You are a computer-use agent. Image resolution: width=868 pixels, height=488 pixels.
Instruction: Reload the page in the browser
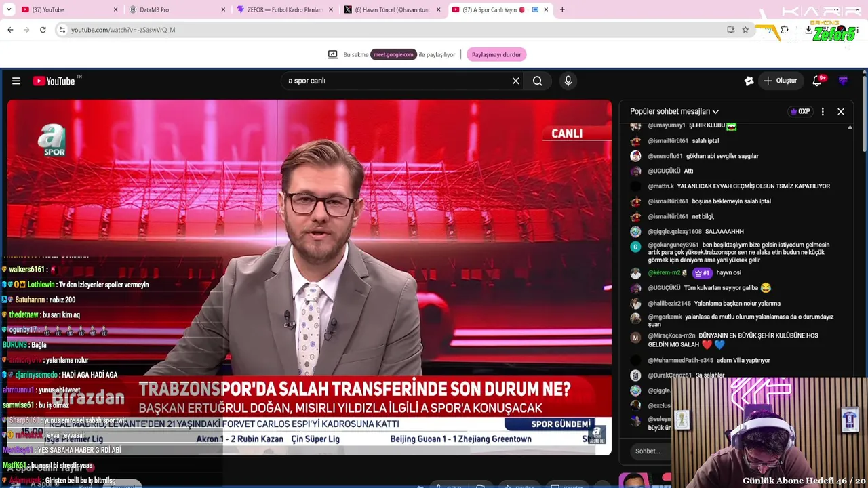pyautogui.click(x=43, y=30)
